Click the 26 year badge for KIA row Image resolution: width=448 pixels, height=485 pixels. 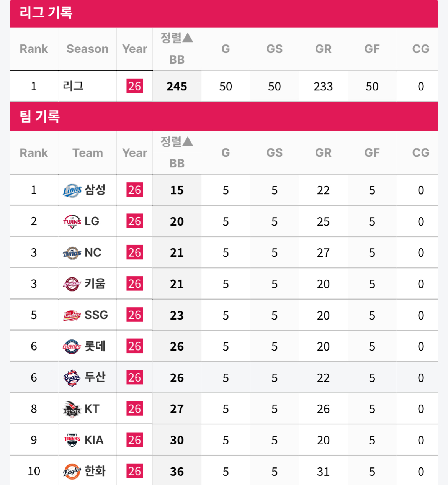135,440
